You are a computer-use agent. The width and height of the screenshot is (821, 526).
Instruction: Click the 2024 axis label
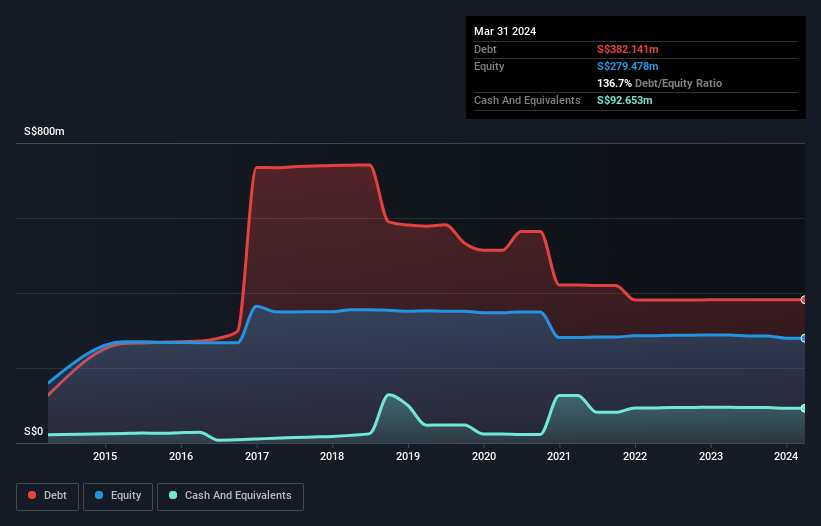786,456
